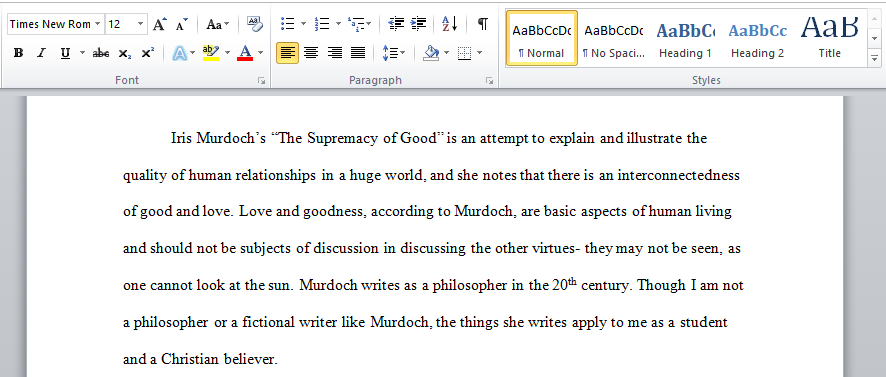Open the Font dialog launcher
The height and width of the screenshot is (377, 886).
(x=262, y=81)
